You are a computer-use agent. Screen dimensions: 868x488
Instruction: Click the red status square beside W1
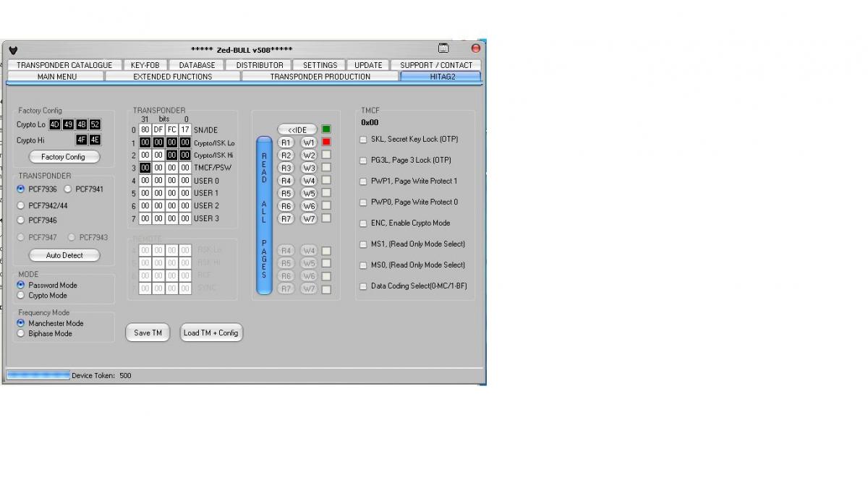(326, 142)
